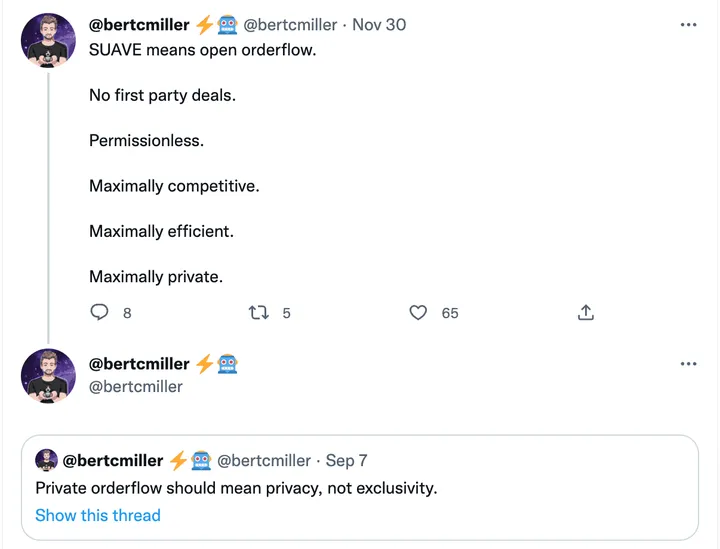Like the tweet with the heart icon
720x549 pixels.
coord(419,313)
